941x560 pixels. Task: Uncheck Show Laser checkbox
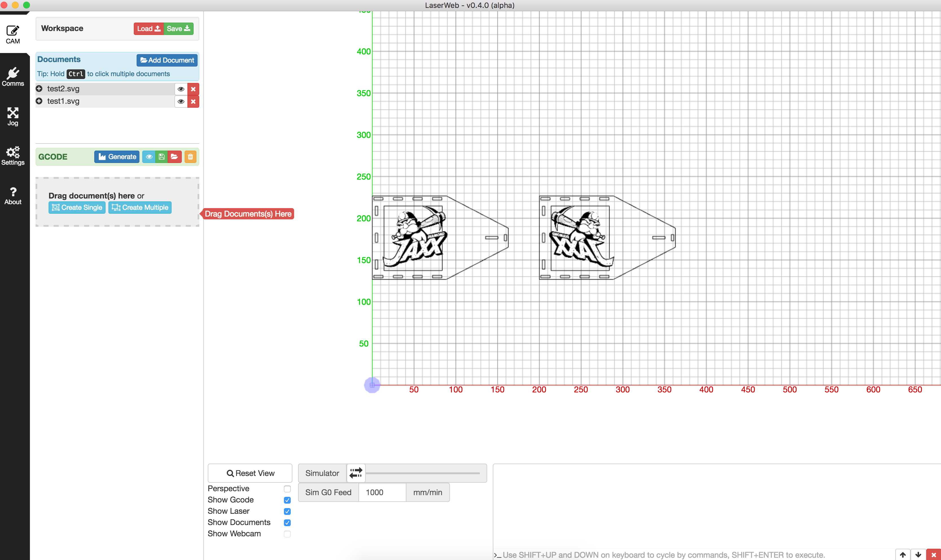pos(287,511)
